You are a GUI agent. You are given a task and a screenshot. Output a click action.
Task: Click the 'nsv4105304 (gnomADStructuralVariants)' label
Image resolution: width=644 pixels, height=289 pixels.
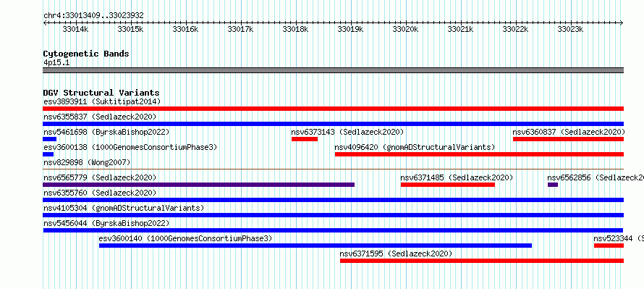pyautogui.click(x=124, y=208)
